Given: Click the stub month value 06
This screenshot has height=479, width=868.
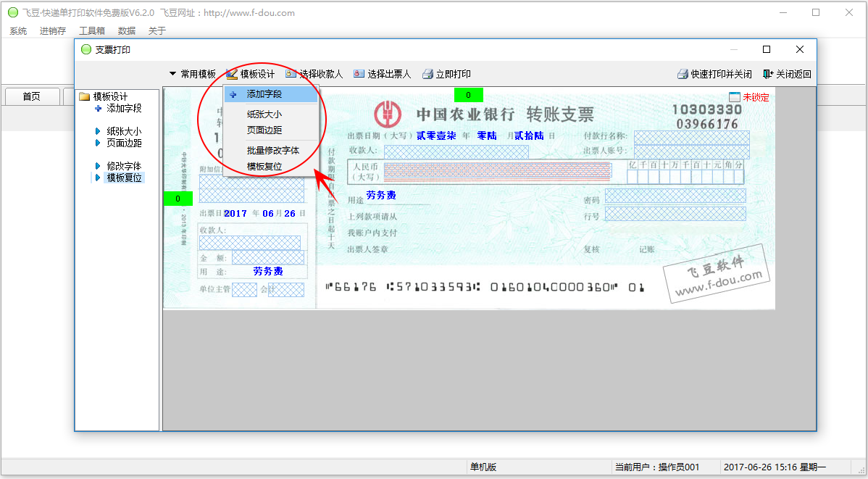Looking at the screenshot, I should tap(268, 214).
